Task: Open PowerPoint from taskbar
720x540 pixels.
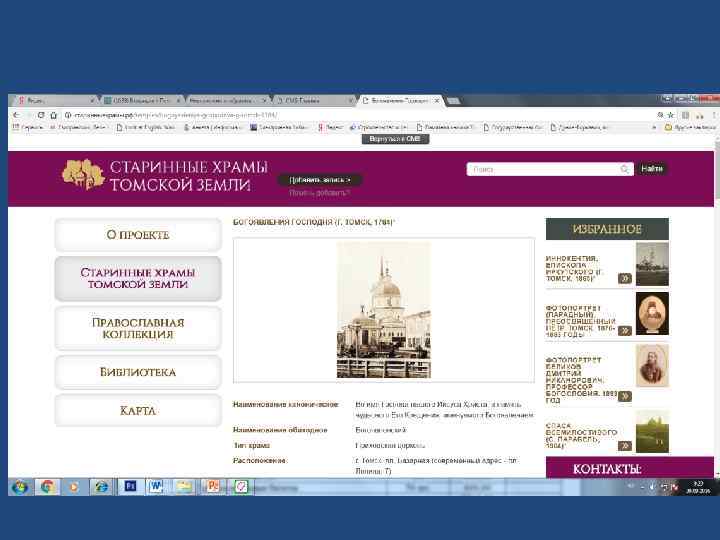Action: (x=213, y=486)
